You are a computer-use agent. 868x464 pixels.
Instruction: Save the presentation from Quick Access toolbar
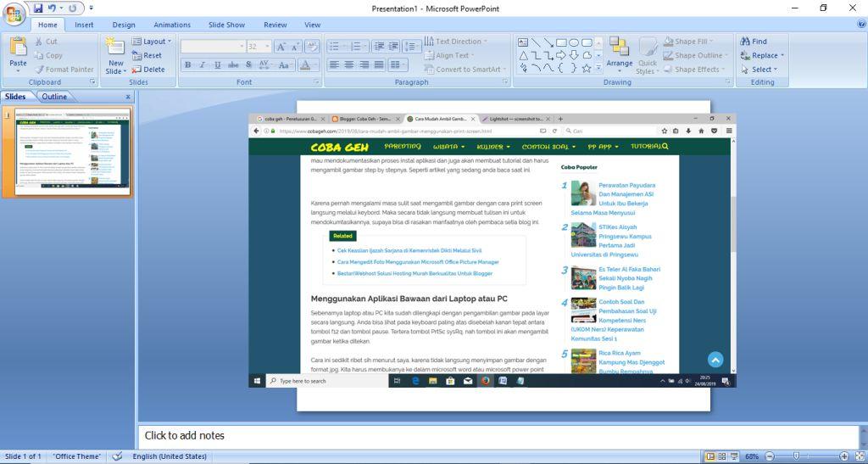(x=37, y=8)
